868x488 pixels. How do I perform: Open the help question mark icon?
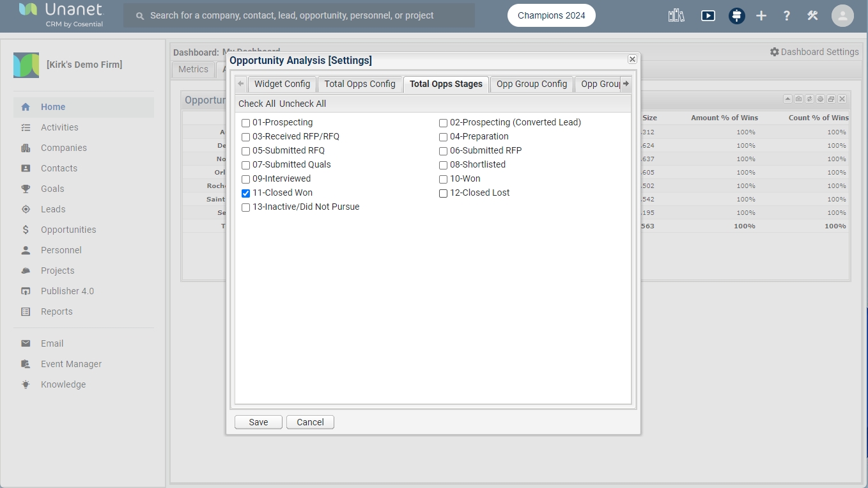pos(786,15)
